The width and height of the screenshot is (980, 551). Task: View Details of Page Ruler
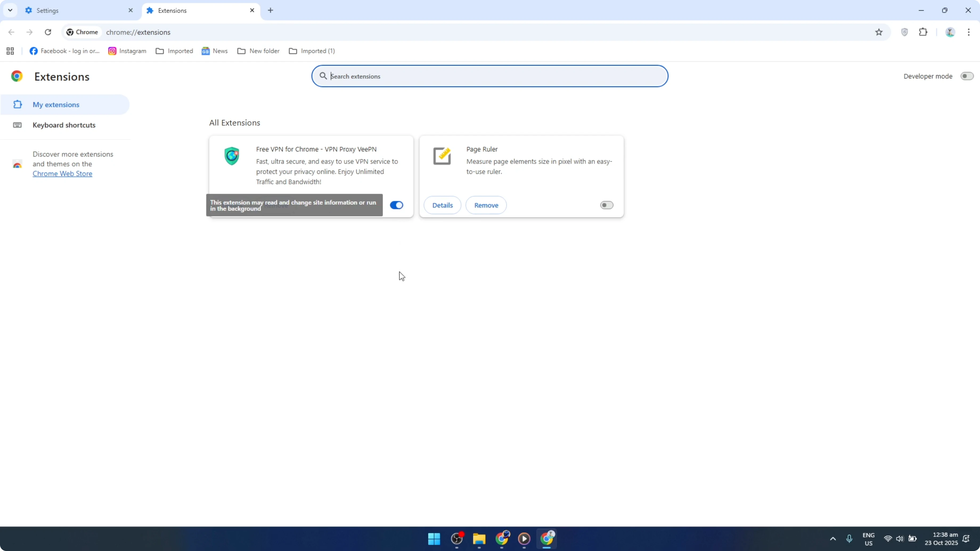click(442, 205)
